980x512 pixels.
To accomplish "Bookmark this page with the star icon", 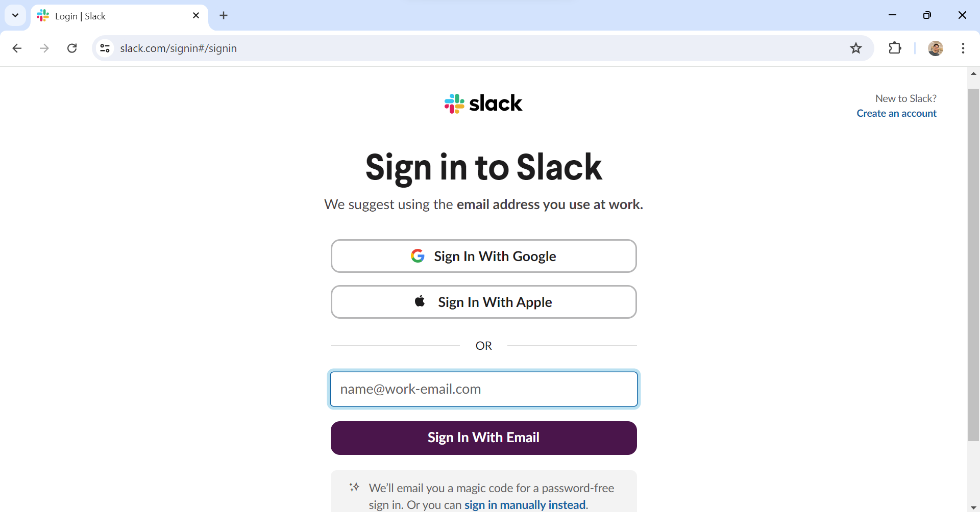I will [x=856, y=48].
